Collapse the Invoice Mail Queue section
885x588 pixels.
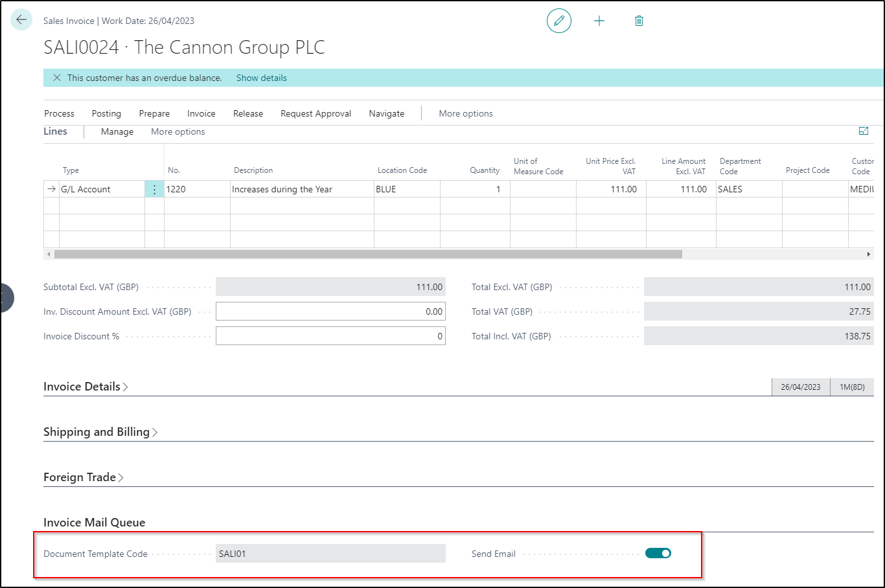coord(95,523)
